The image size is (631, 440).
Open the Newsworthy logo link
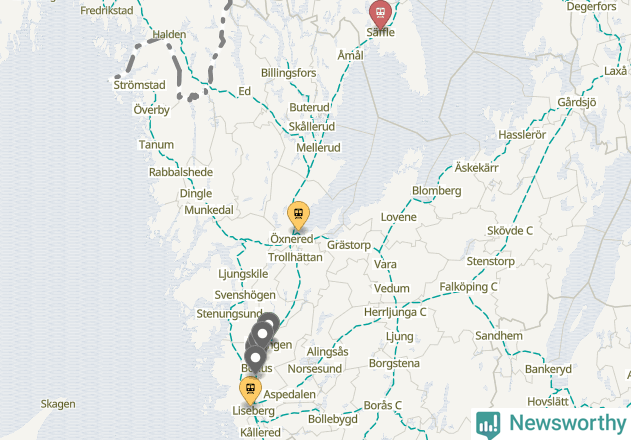click(551, 424)
